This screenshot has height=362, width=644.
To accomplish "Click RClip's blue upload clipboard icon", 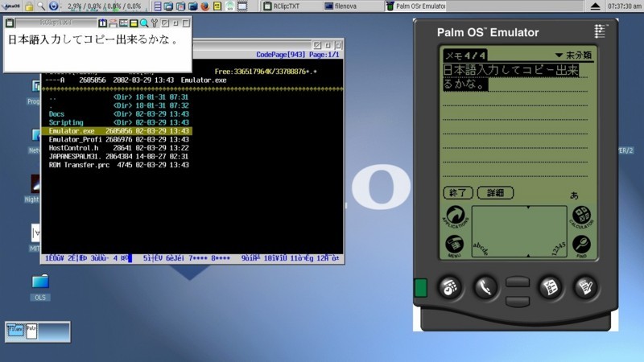I will (x=103, y=23).
